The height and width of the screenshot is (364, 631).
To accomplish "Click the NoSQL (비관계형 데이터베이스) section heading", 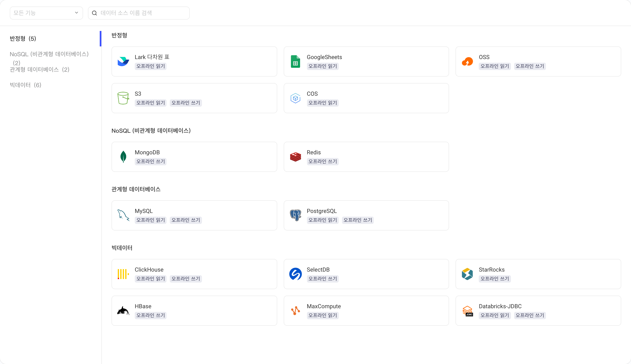I will (x=151, y=130).
